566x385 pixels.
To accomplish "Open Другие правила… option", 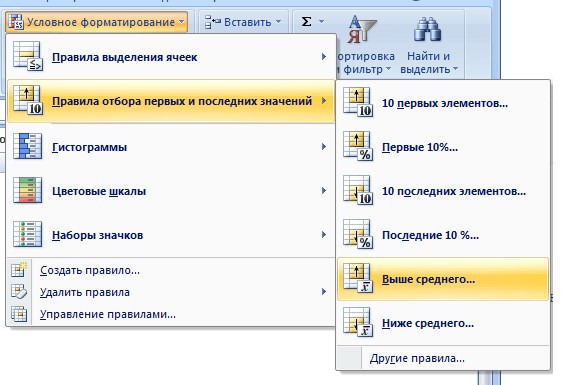I will (x=443, y=358).
